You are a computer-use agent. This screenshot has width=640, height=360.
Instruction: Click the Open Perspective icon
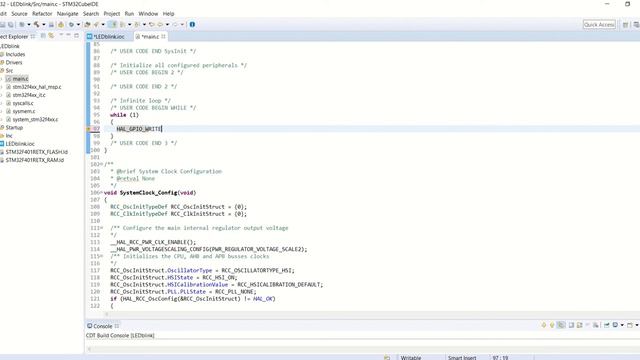tap(625, 24)
